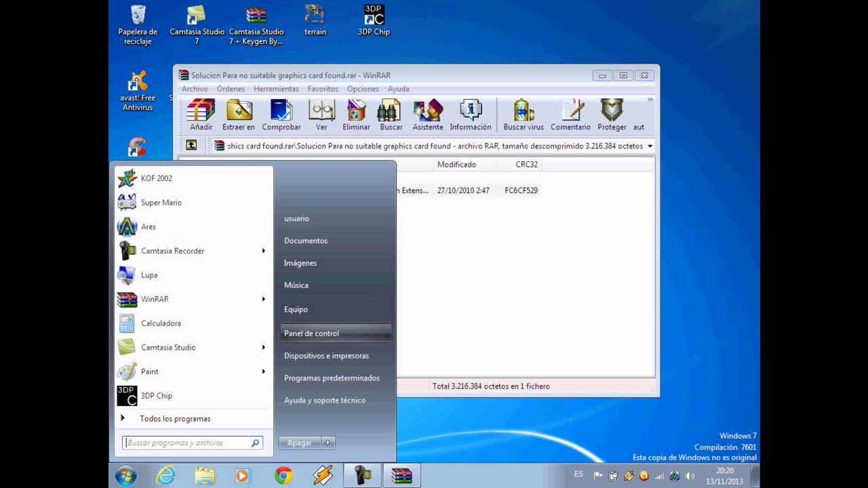
Task: Open Internet Explorer on the taskbar
Action: 165,476
